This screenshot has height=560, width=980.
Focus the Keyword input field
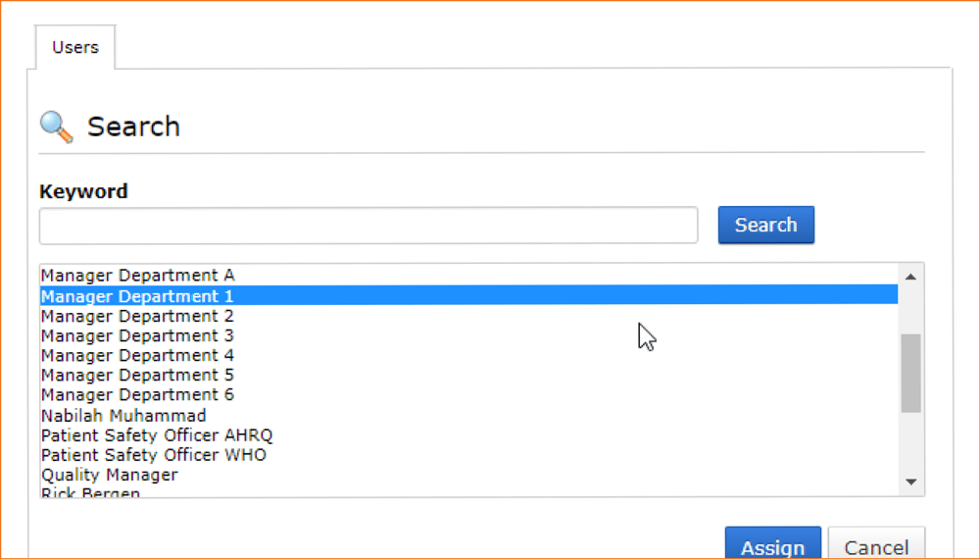(x=368, y=226)
